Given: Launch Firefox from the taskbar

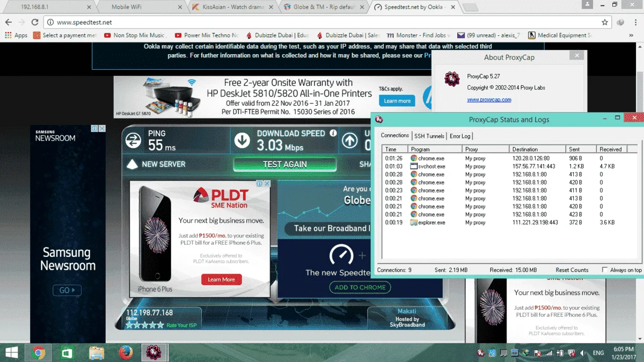Looking at the screenshot, I should [126, 352].
